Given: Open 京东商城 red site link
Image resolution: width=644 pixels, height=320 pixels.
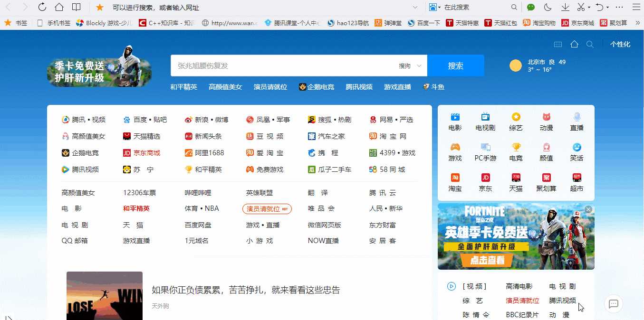Looking at the screenshot, I should coord(142,153).
